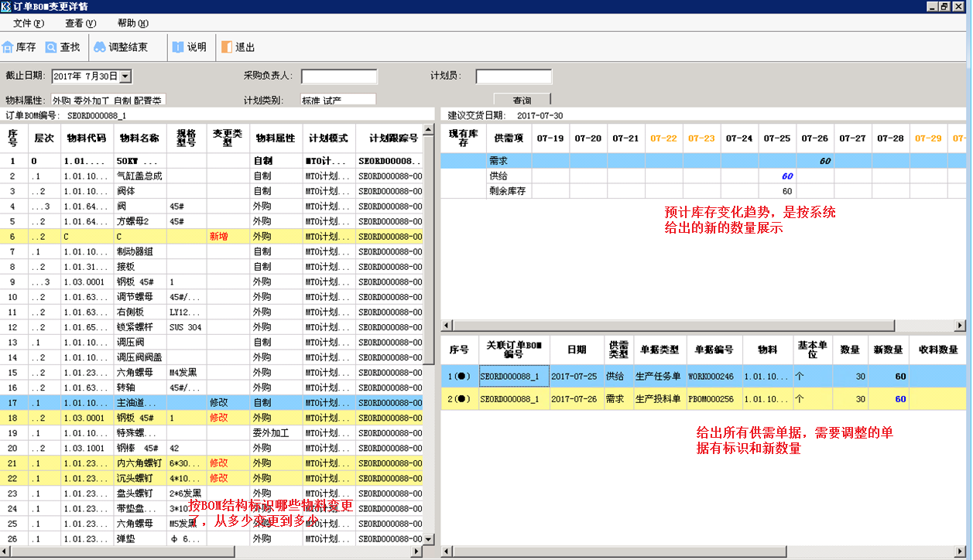Click the 物料名称 column header
Image resolution: width=973 pixels, height=560 pixels.
[x=139, y=138]
